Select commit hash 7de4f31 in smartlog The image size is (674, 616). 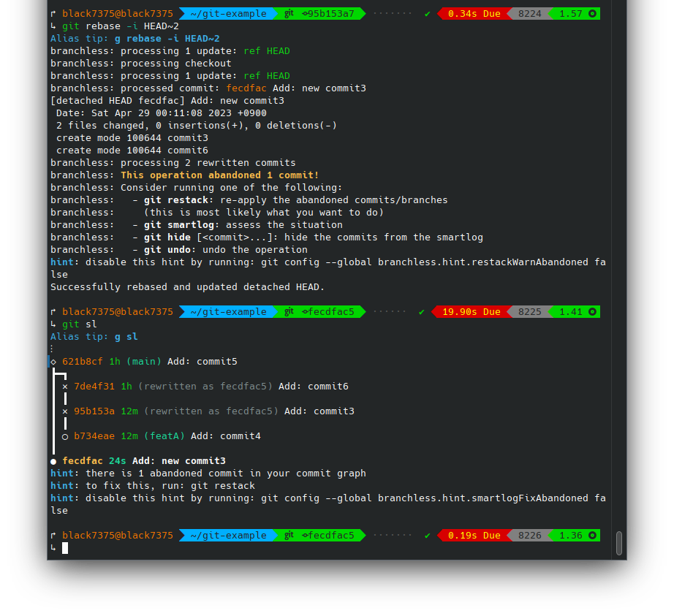click(x=94, y=387)
